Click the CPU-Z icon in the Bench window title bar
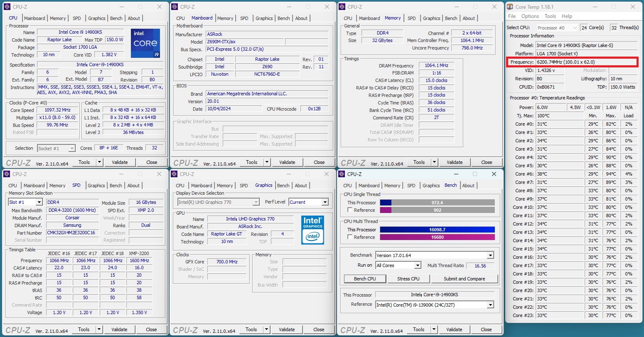The image size is (644, 337). (x=342, y=174)
